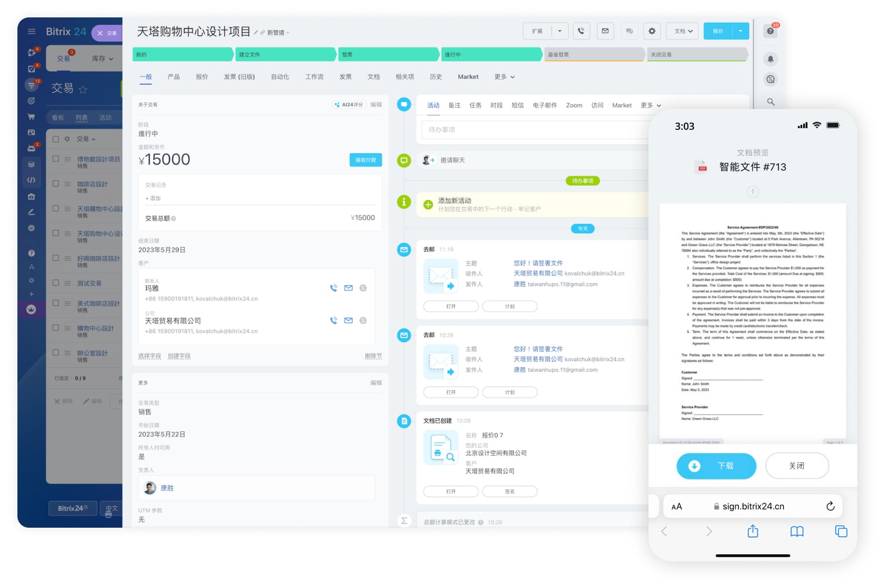884x588 pixels.
Task: Tap the tabs icon in phone browser bar
Action: pyautogui.click(x=841, y=531)
